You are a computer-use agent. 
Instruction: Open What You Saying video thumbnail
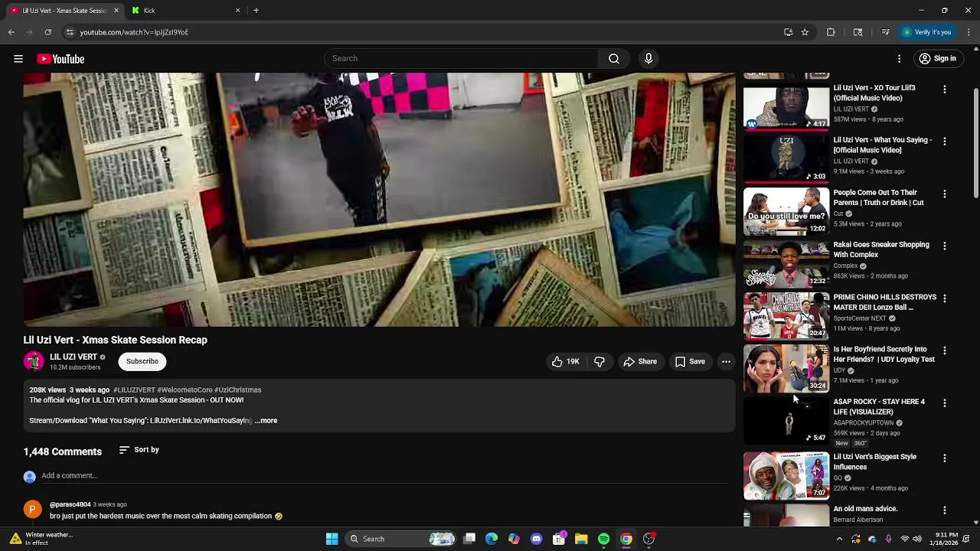click(786, 159)
